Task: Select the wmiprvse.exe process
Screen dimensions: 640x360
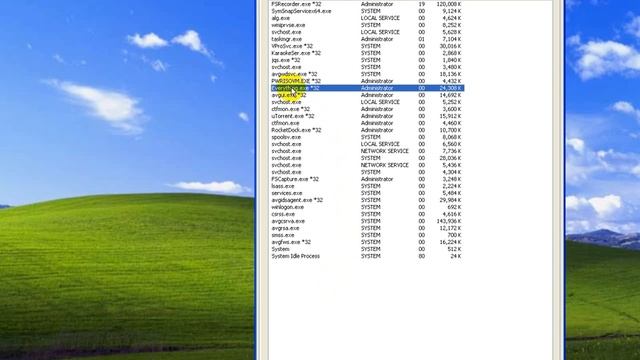Action: 367,25
